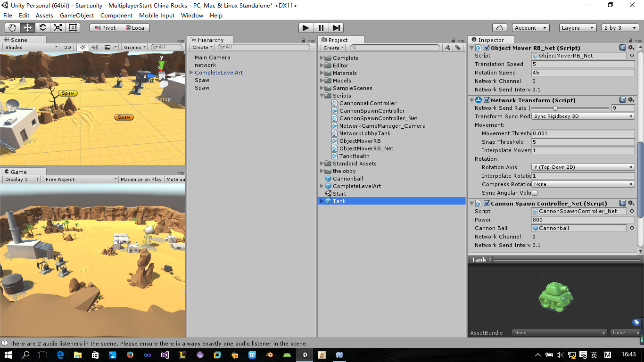Viewport: 644px width, 362px height.
Task: Expand CompleteLevelArt in the Hierarchy
Action: 191,73
